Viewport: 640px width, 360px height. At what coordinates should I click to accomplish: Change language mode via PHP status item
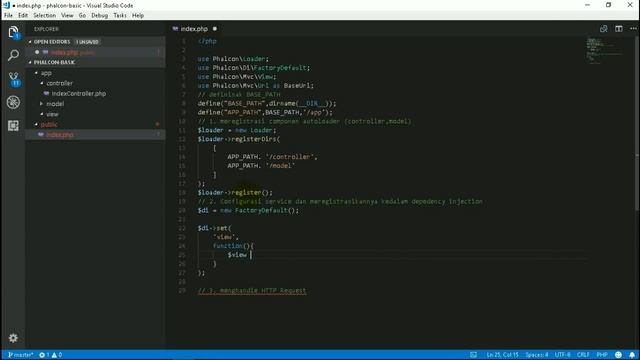coord(602,355)
